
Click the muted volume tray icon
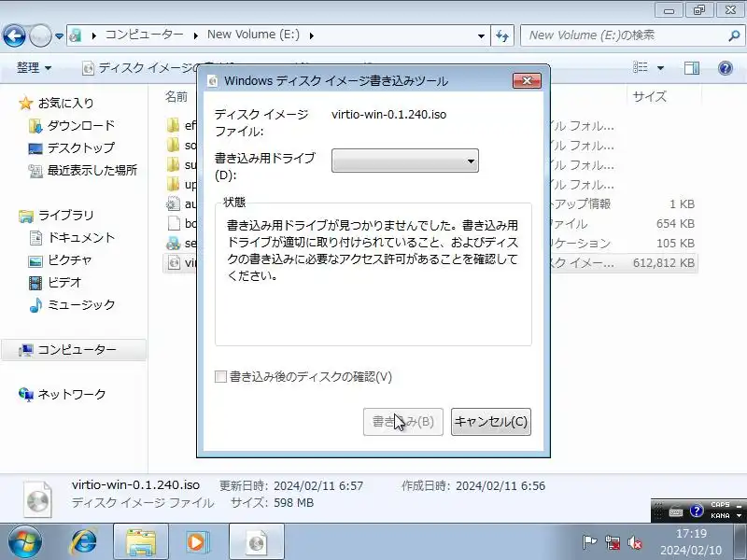[x=635, y=542]
